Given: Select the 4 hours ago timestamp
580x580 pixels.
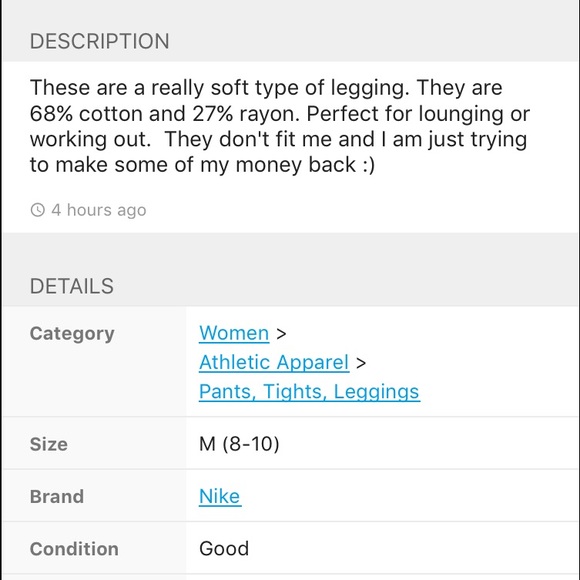Looking at the screenshot, I should click(x=99, y=210).
